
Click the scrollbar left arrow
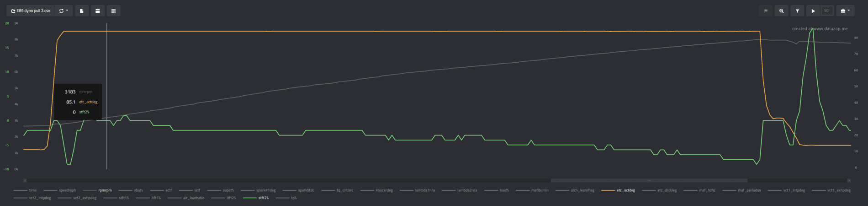point(25,180)
